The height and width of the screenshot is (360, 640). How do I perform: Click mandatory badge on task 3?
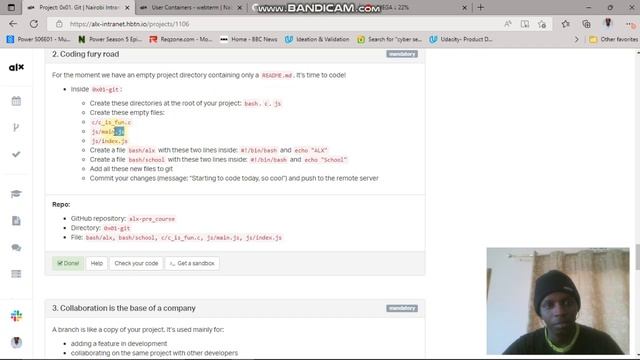pos(402,308)
